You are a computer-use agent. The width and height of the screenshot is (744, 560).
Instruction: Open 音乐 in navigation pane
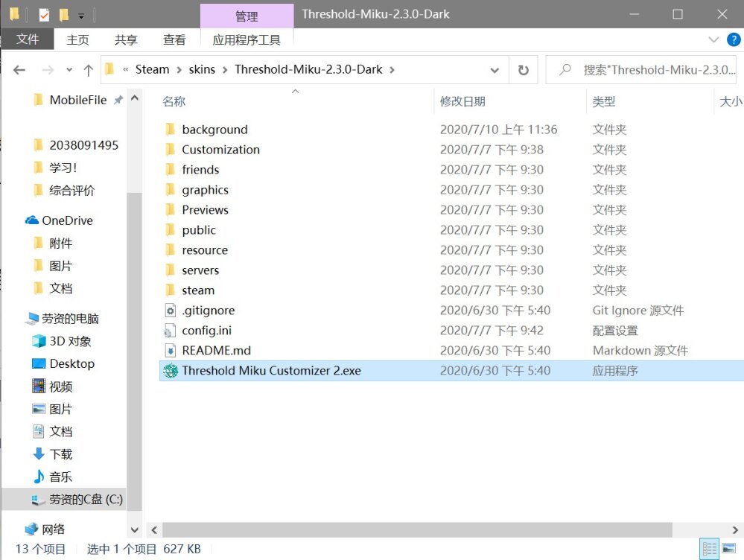click(61, 477)
